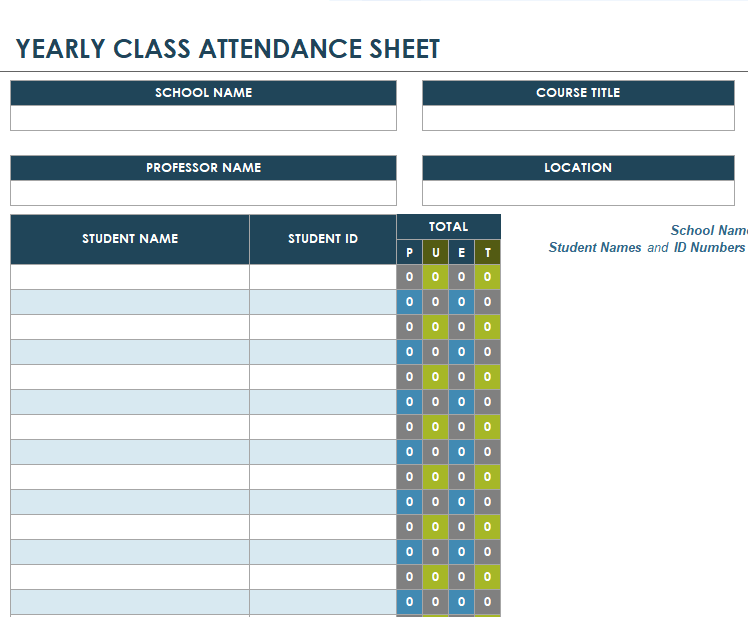Select the TOTAL header cell

[x=448, y=227]
